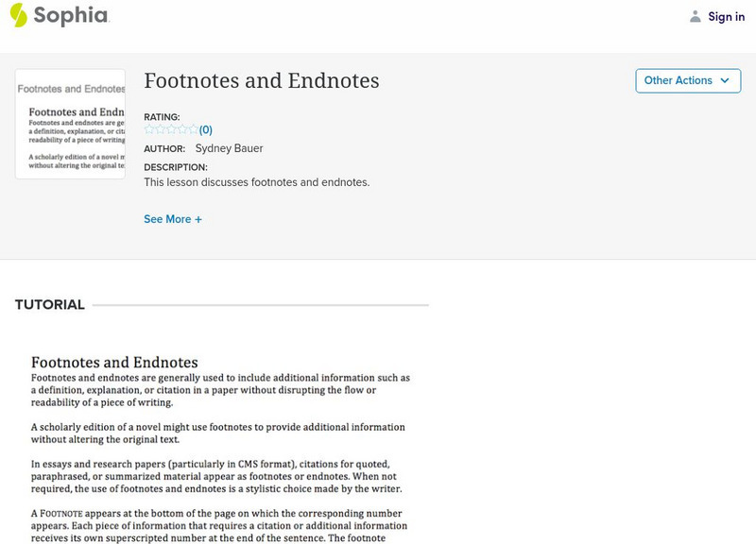Click the user profile icon beside Sign in
Image resolution: width=756 pixels, height=544 pixels.
click(x=696, y=17)
